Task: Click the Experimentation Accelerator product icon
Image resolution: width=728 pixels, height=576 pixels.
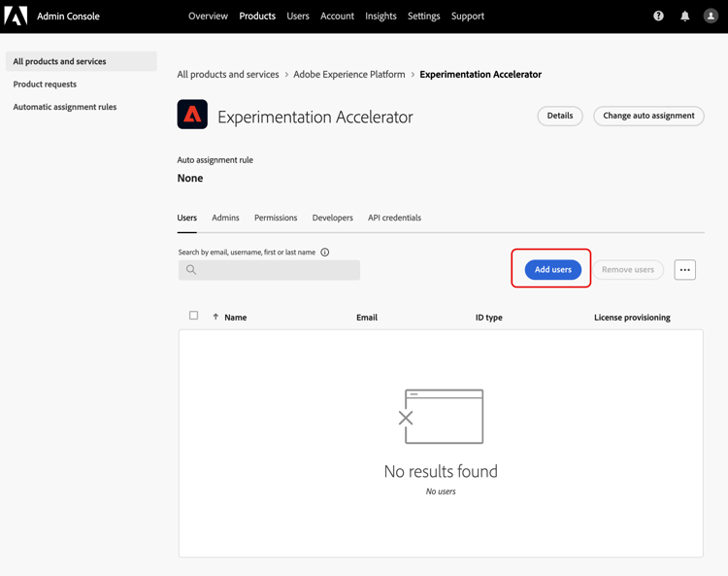Action: pos(192,115)
